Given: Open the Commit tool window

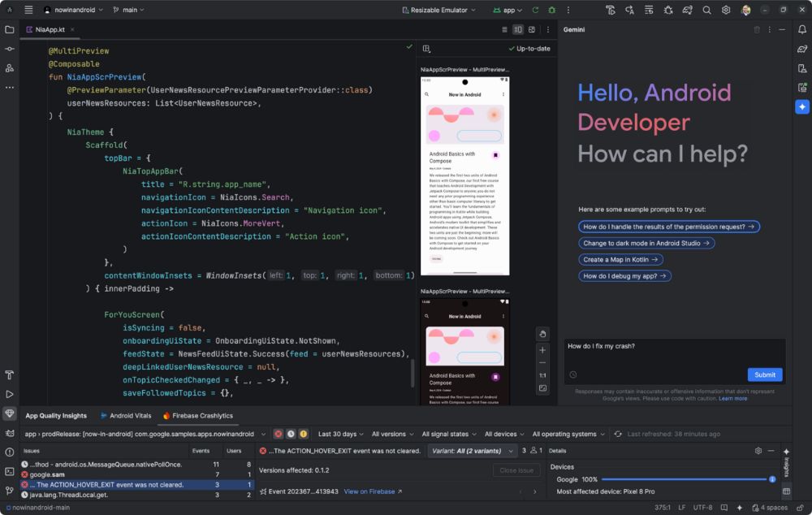Looking at the screenshot, I should [9, 49].
